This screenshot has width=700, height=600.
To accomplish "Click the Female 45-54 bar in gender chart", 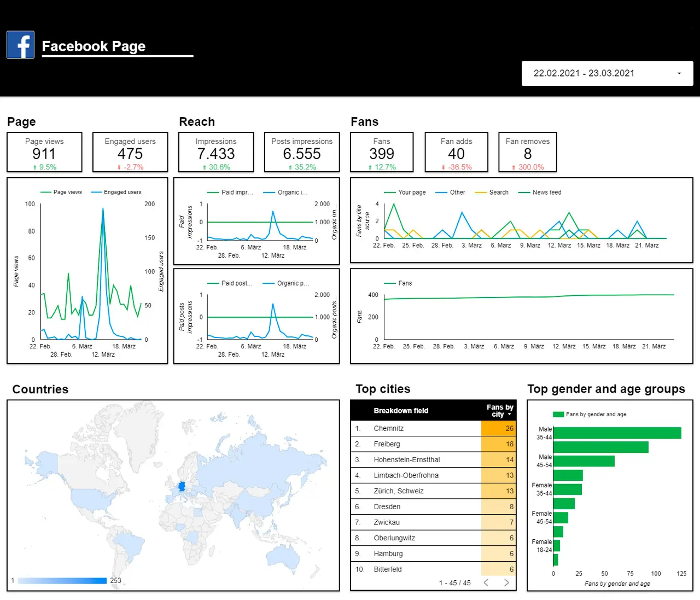I will click(x=561, y=517).
